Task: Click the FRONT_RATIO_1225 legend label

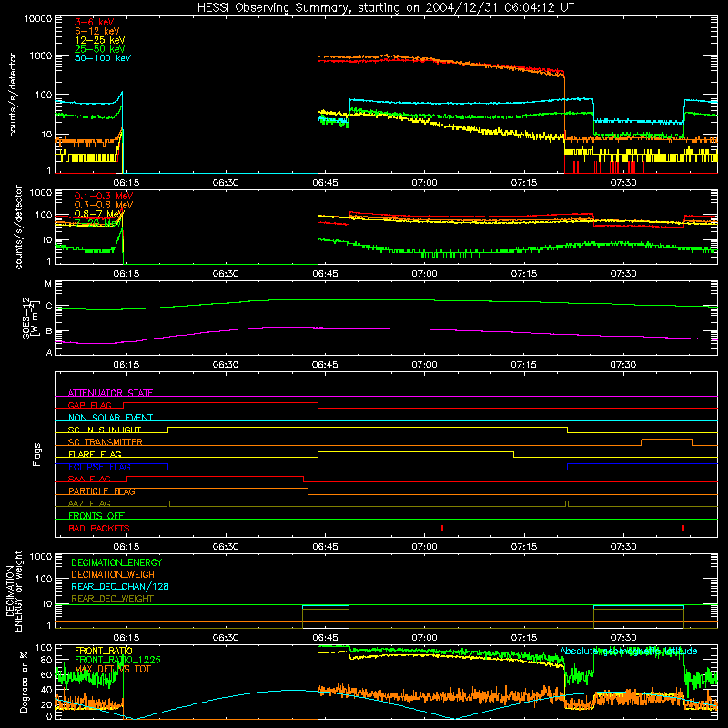Action: click(117, 660)
